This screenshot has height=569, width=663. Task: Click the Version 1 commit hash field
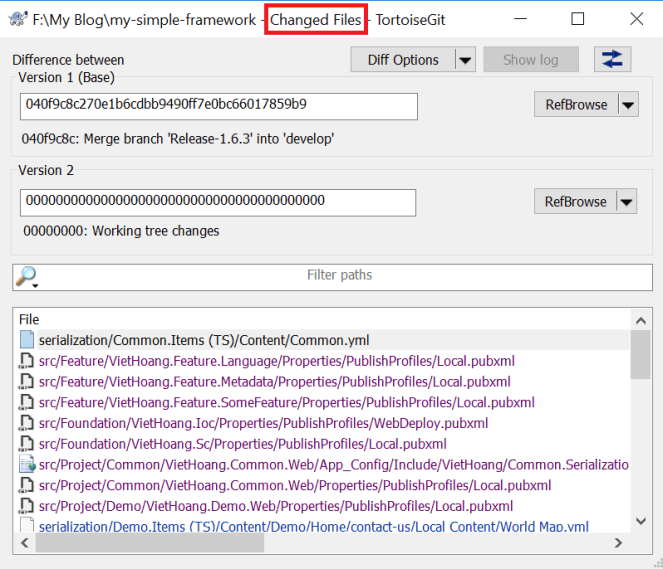218,105
